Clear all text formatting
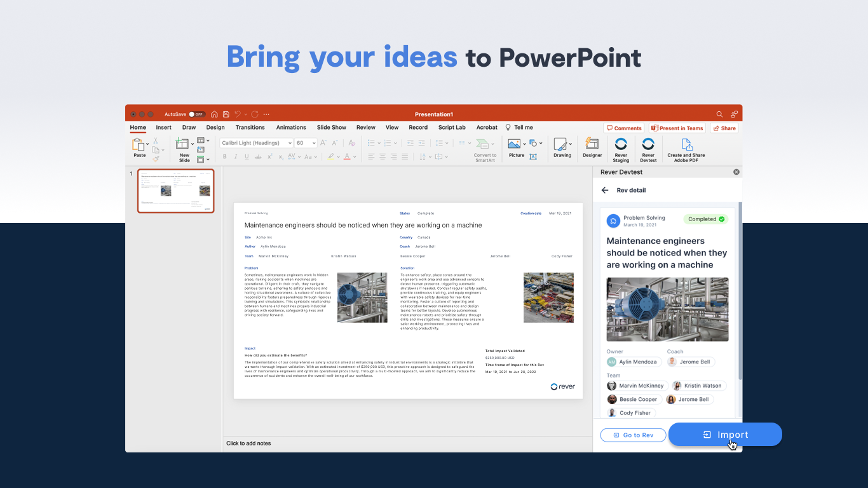The image size is (868, 488). 351,143
